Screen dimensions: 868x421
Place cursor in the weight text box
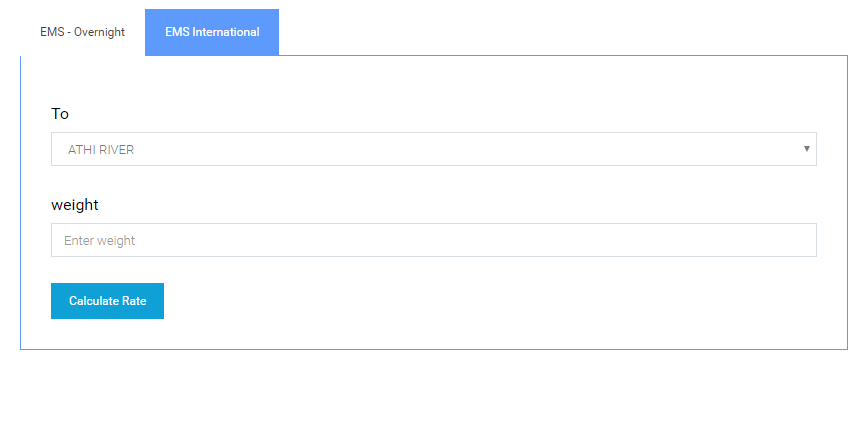[433, 240]
